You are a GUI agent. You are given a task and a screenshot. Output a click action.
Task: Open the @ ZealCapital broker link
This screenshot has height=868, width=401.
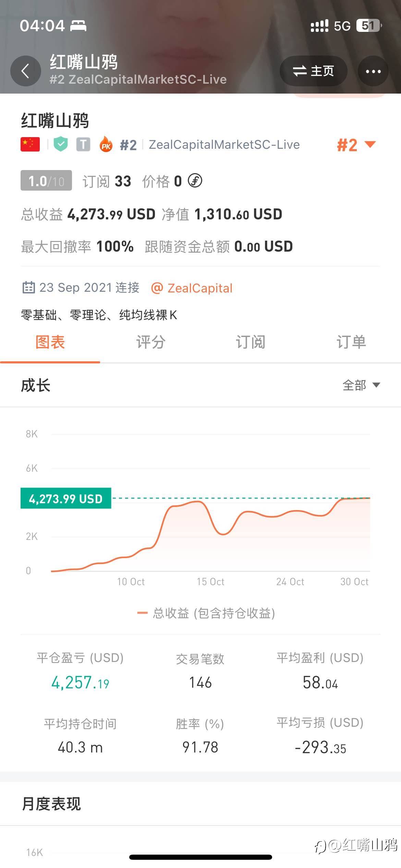point(192,288)
